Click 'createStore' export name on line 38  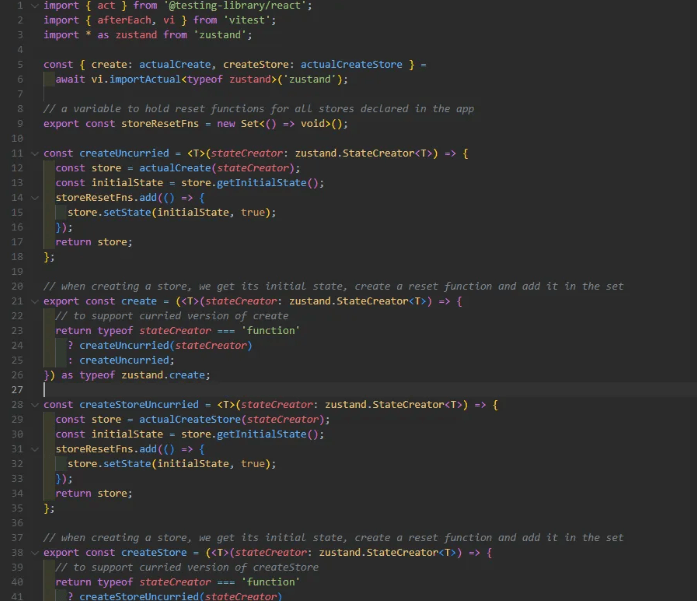(154, 553)
